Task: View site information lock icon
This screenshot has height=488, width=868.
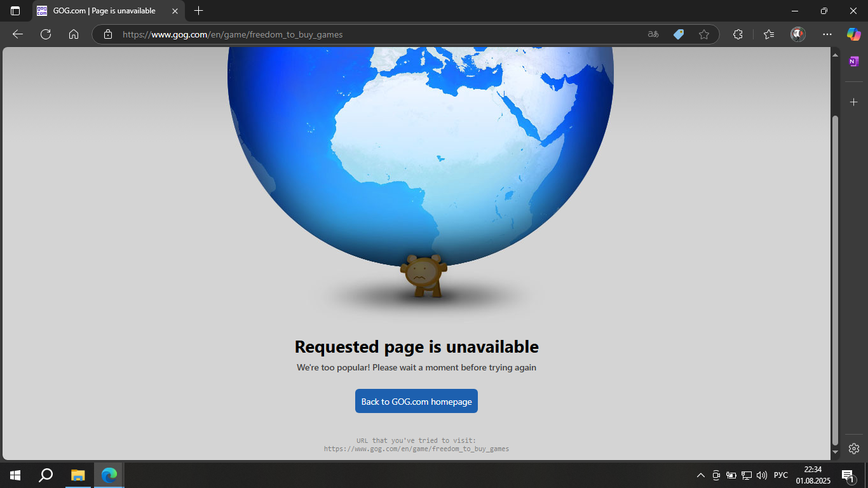Action: (x=108, y=34)
